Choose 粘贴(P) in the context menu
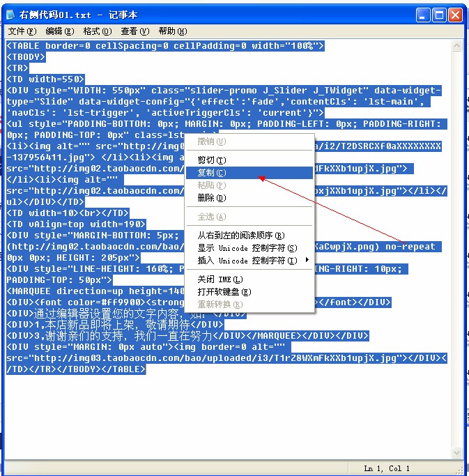Screen dimensions: 469x476 click(x=249, y=185)
